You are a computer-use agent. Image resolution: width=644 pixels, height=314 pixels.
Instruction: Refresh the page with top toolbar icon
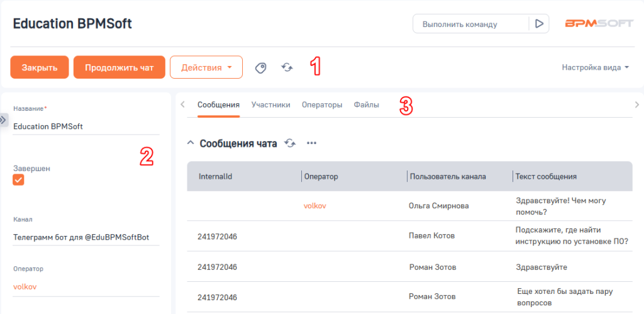(x=287, y=67)
